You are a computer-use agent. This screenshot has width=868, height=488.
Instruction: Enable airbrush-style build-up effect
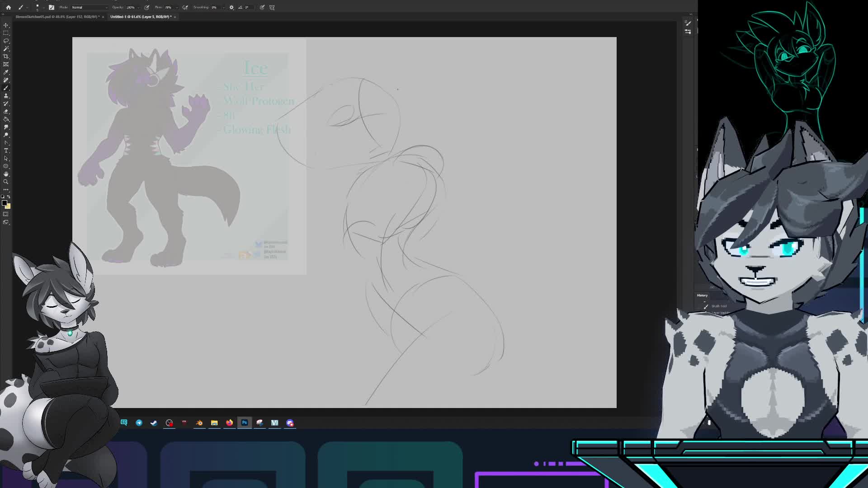[x=185, y=7]
